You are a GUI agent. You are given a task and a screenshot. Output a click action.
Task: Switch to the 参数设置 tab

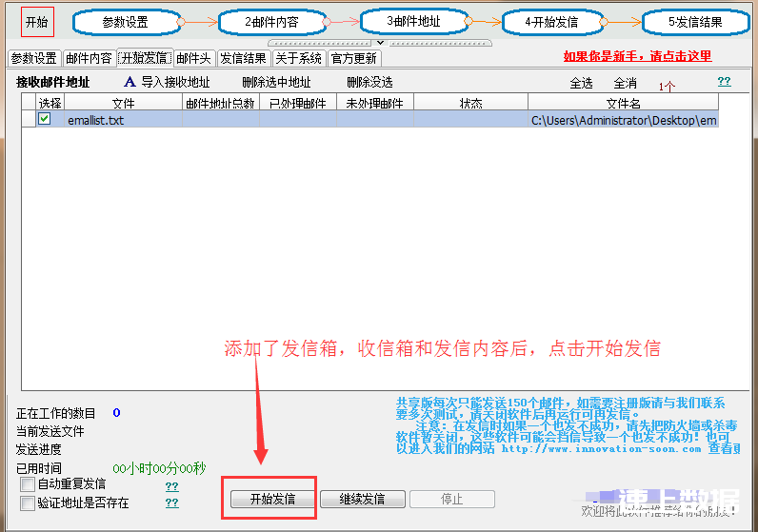coord(34,58)
